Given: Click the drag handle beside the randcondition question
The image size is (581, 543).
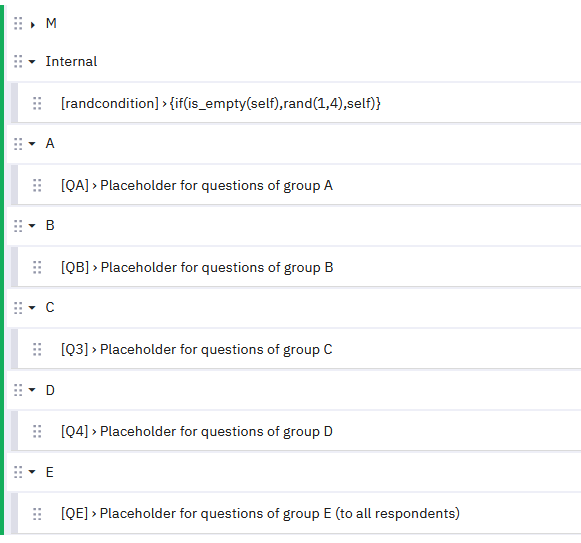Looking at the screenshot, I should coord(37,103).
